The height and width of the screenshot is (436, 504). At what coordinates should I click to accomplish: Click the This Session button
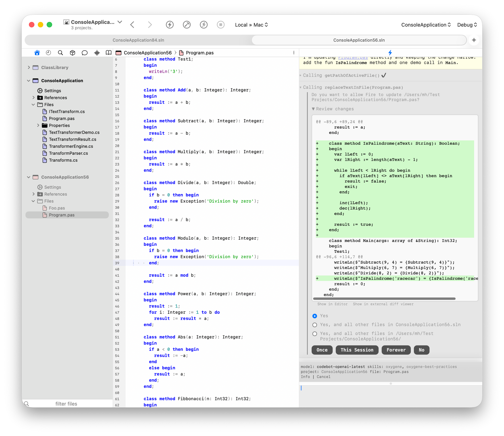click(357, 350)
